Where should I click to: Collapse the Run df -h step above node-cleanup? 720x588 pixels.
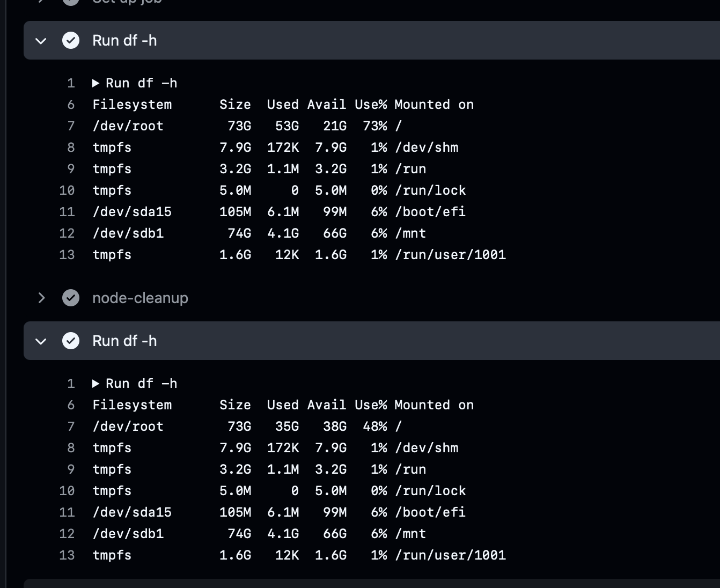tap(41, 41)
